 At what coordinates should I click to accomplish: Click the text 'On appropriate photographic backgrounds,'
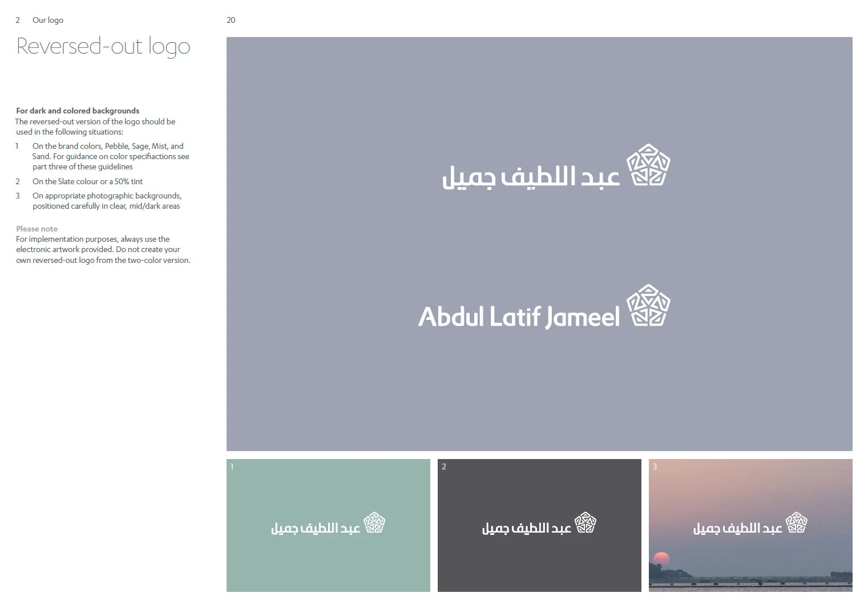click(107, 196)
